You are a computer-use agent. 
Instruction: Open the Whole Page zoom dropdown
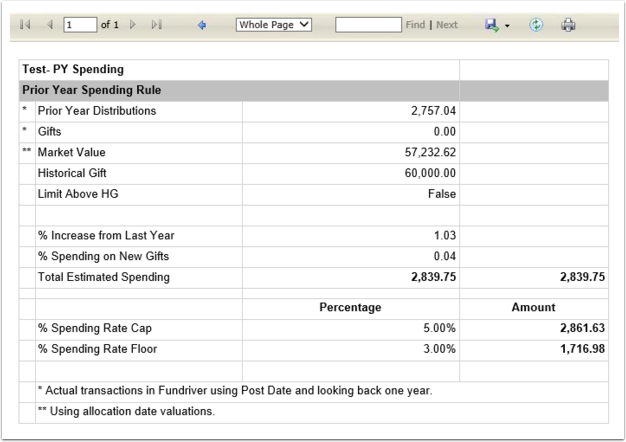point(273,25)
